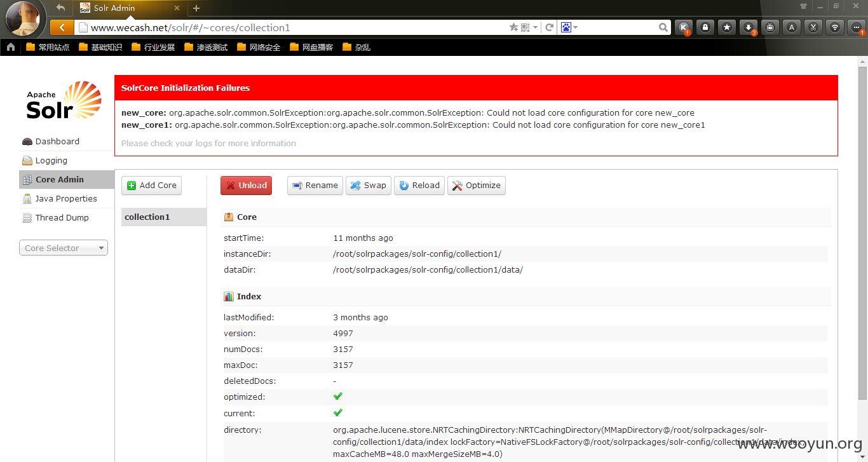This screenshot has width=868, height=462.
Task: Click the new_core error message line
Action: [408, 112]
